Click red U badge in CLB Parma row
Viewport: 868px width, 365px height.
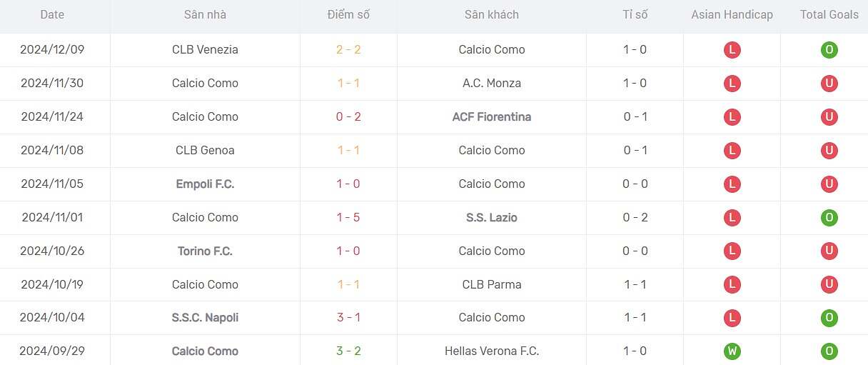point(829,285)
